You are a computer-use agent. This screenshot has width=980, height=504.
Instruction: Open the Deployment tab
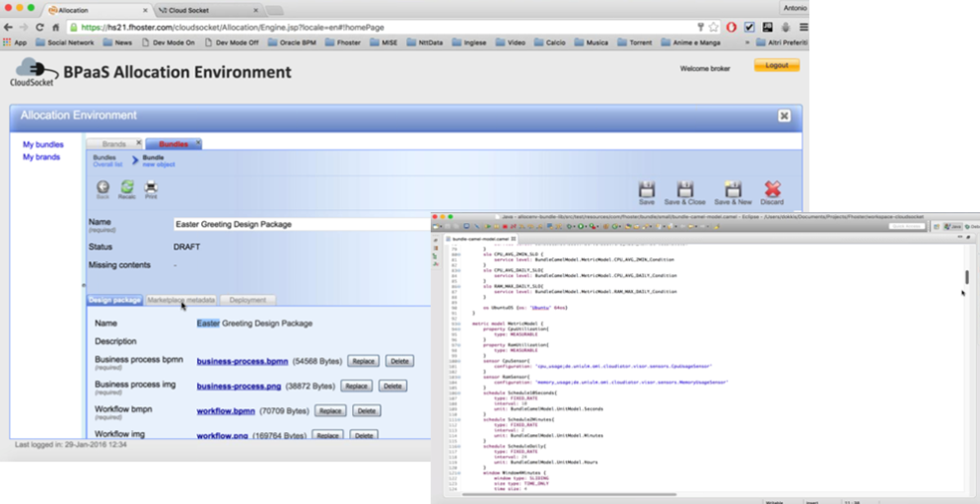[x=247, y=299]
